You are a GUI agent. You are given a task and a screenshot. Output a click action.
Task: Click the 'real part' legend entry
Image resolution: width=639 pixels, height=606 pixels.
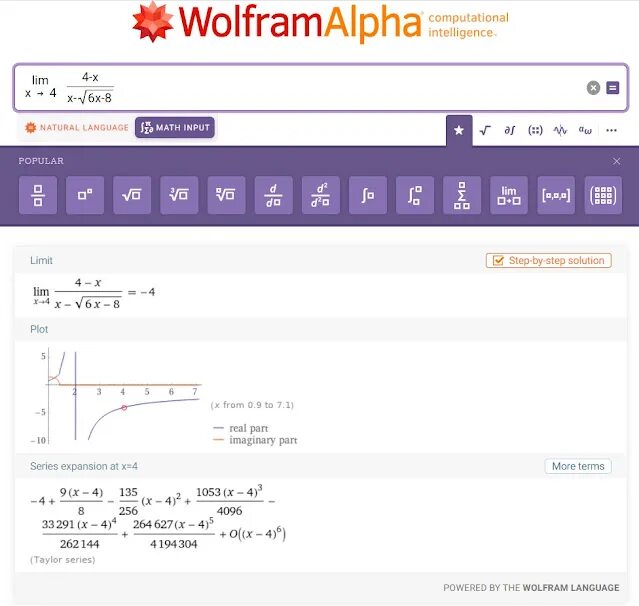point(240,428)
